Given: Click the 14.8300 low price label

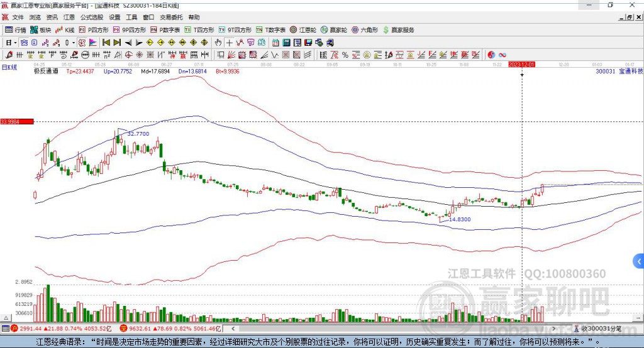Looking at the screenshot, I should [x=460, y=220].
